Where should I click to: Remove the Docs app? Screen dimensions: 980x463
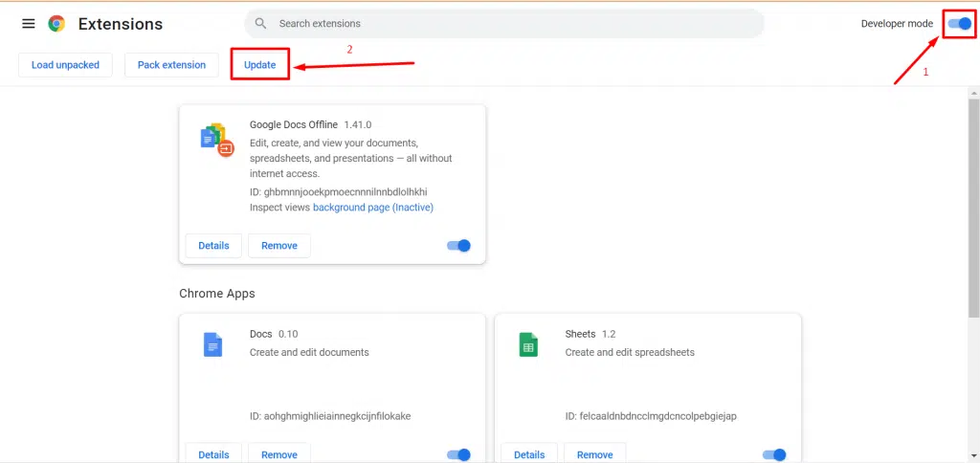pos(279,453)
